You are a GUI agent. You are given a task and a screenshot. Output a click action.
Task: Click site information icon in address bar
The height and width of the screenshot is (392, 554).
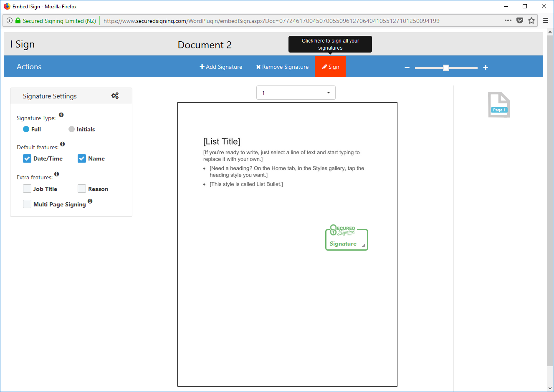[x=10, y=20]
